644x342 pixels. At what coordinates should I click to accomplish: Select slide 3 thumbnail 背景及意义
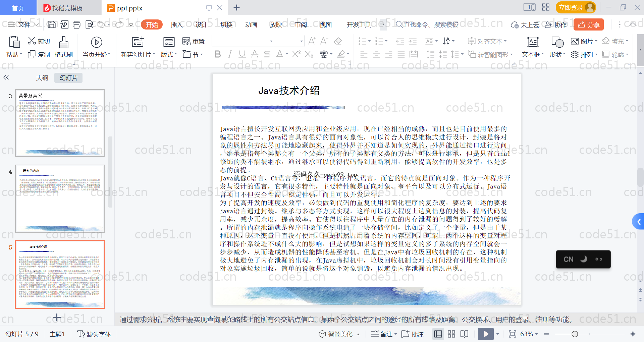60,123
